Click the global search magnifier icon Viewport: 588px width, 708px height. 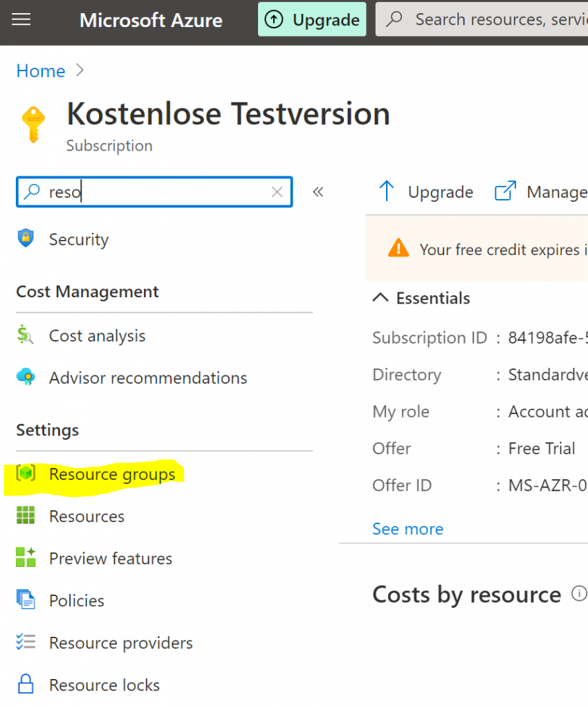pos(394,19)
